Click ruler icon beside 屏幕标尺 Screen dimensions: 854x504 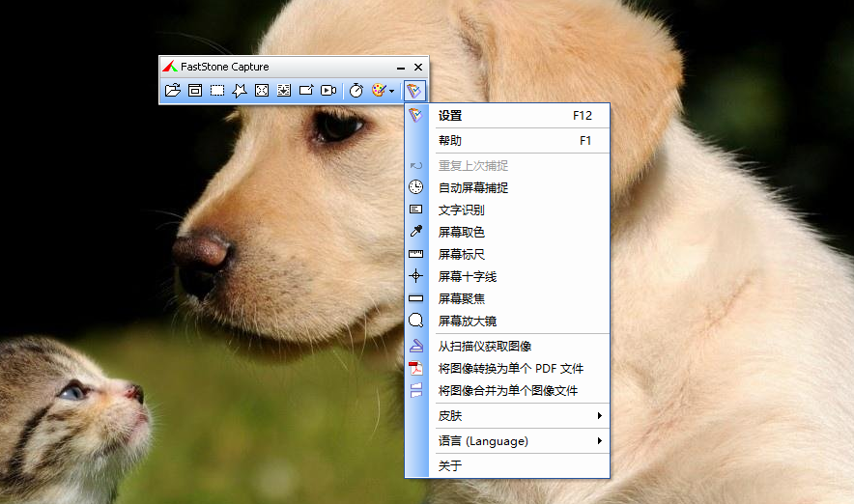click(x=416, y=254)
